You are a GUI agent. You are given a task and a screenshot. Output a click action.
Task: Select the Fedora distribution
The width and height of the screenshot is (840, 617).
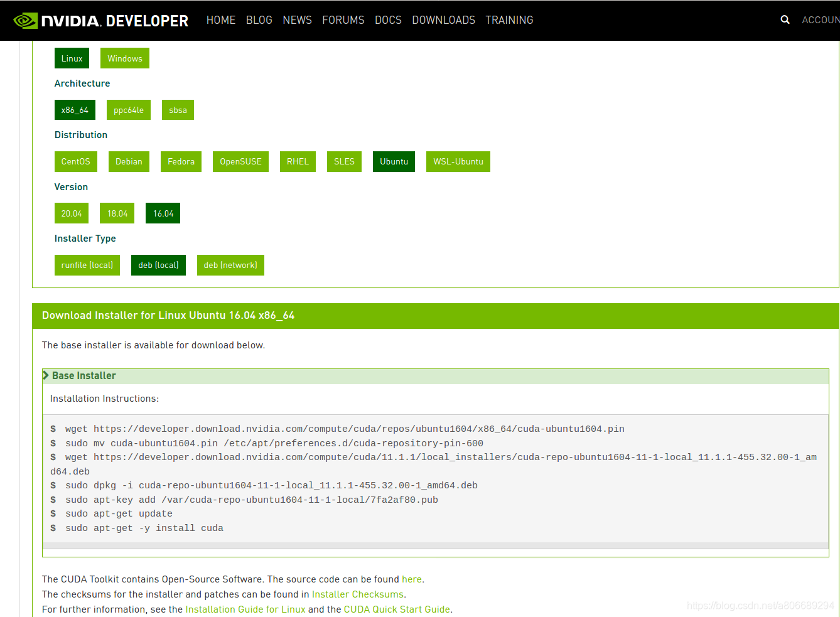click(x=181, y=161)
